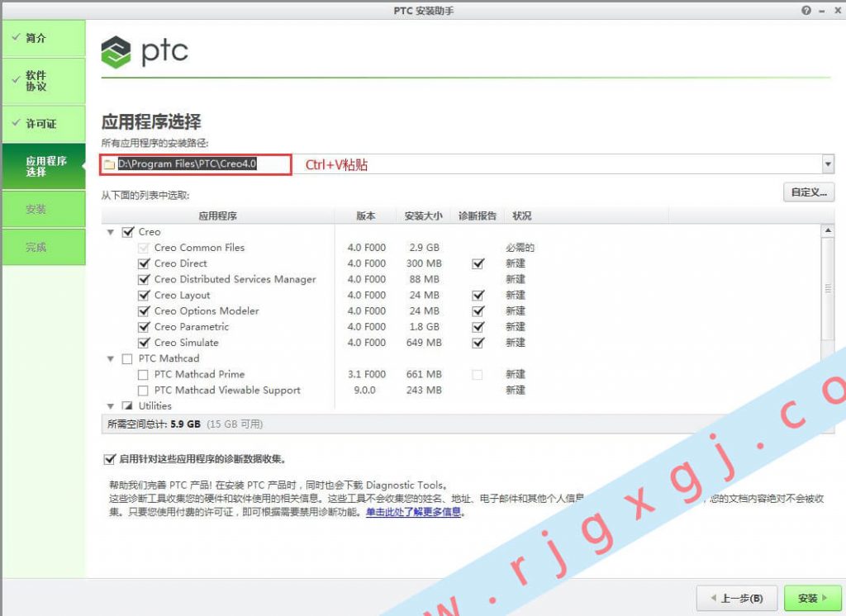Check PTC Mathcad Viewable Support
Image resolution: width=846 pixels, height=616 pixels.
[143, 390]
